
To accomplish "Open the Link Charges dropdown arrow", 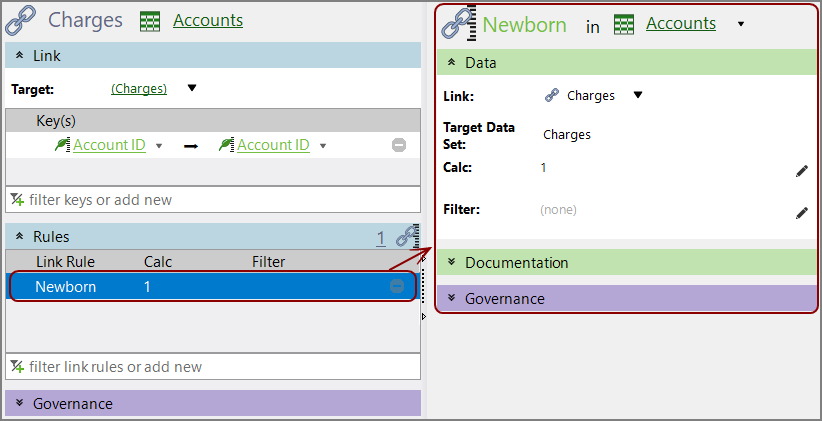I will coord(638,95).
